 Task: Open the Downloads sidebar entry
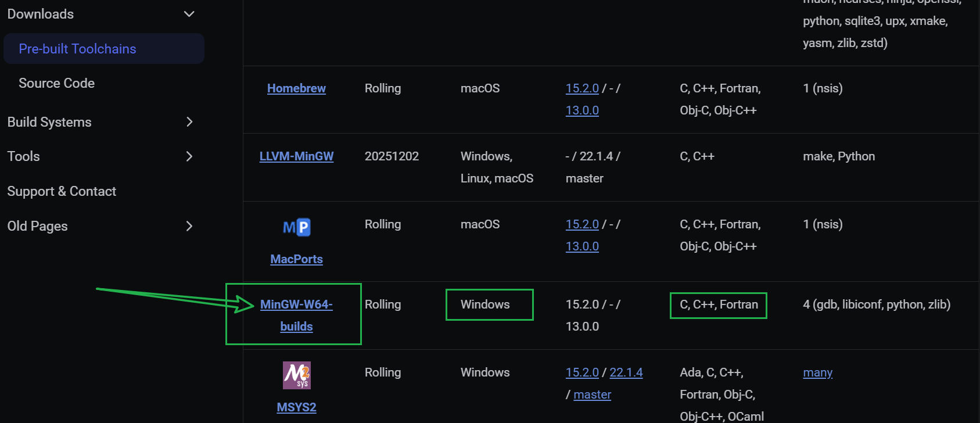click(41, 14)
